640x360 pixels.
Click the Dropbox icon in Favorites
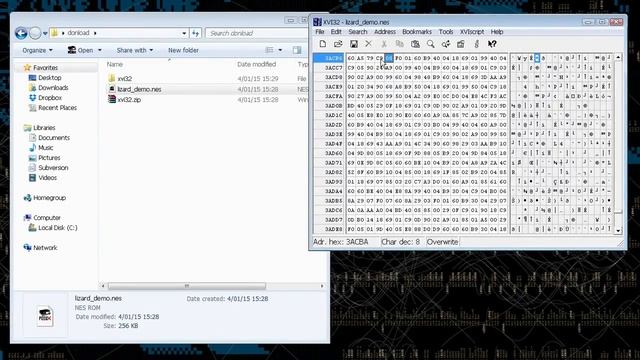point(33,98)
